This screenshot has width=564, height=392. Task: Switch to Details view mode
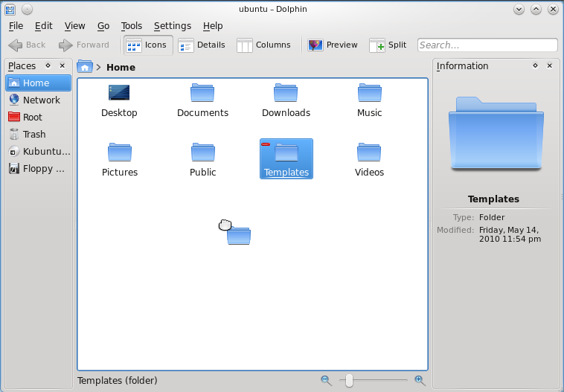coord(202,45)
